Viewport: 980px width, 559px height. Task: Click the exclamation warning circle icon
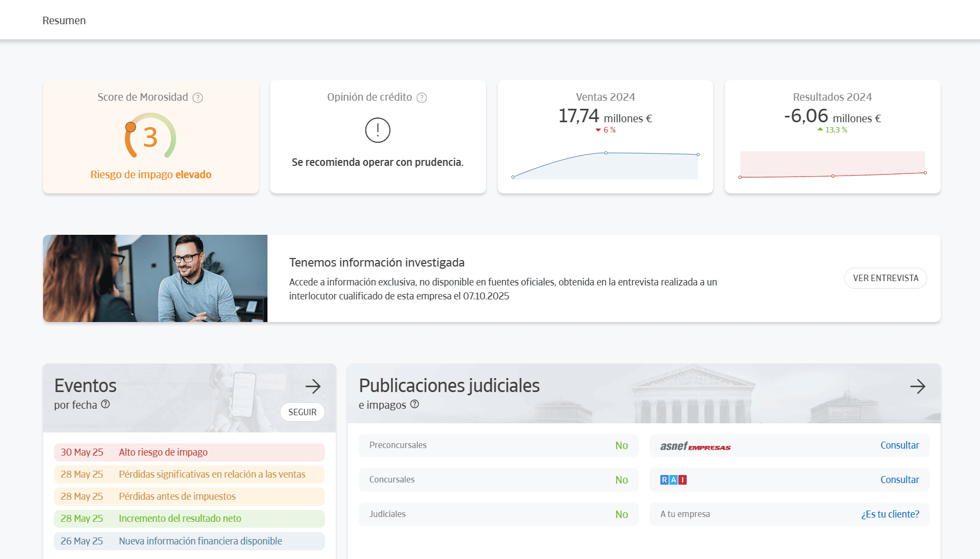click(x=377, y=130)
